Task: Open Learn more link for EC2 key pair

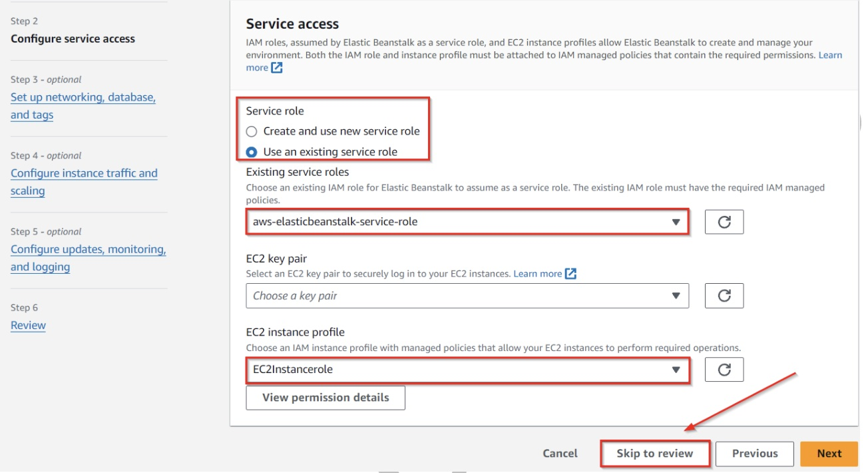Action: [537, 274]
